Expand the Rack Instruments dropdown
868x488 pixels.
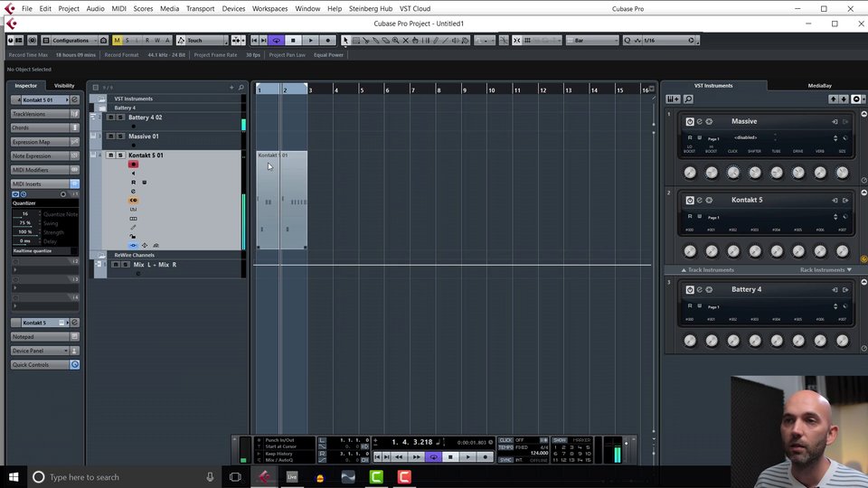pyautogui.click(x=826, y=270)
